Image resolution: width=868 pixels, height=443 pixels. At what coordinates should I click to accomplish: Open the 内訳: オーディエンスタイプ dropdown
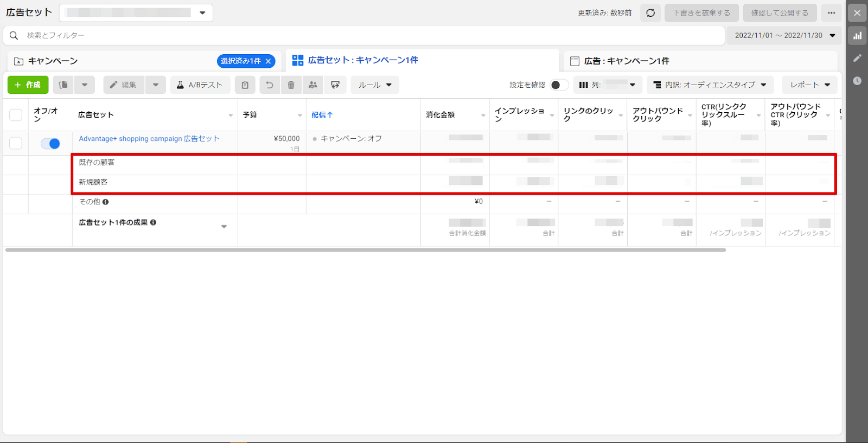pos(710,85)
